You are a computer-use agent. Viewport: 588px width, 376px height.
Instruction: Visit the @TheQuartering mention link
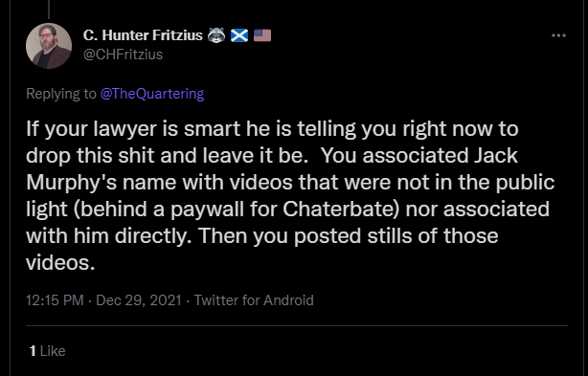152,94
